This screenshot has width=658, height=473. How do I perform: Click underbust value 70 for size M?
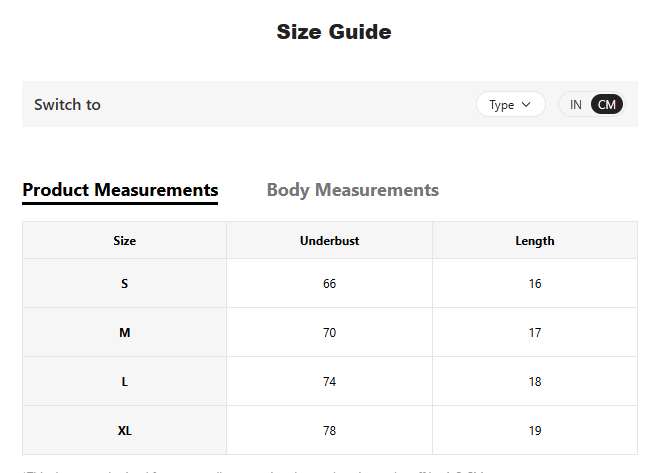(329, 332)
